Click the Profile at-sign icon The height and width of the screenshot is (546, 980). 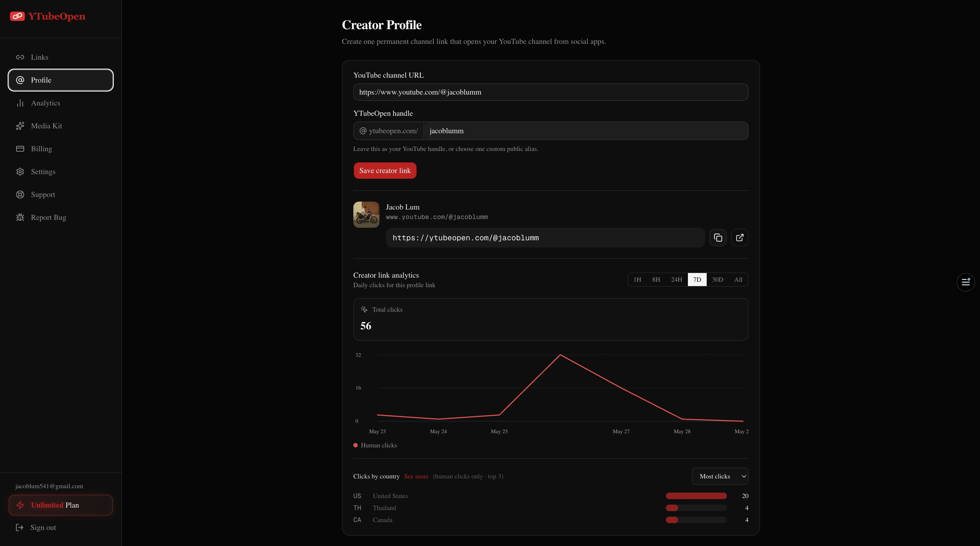tap(20, 80)
